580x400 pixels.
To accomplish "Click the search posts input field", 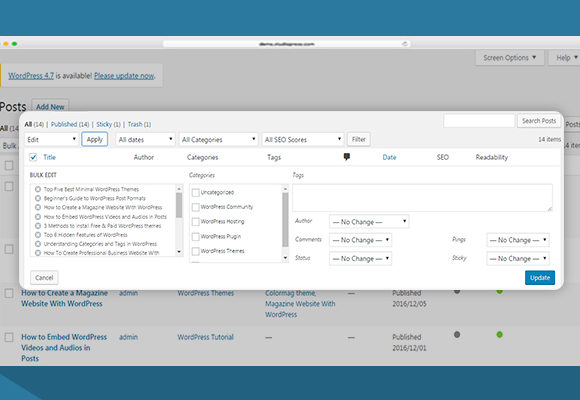I will 479,121.
